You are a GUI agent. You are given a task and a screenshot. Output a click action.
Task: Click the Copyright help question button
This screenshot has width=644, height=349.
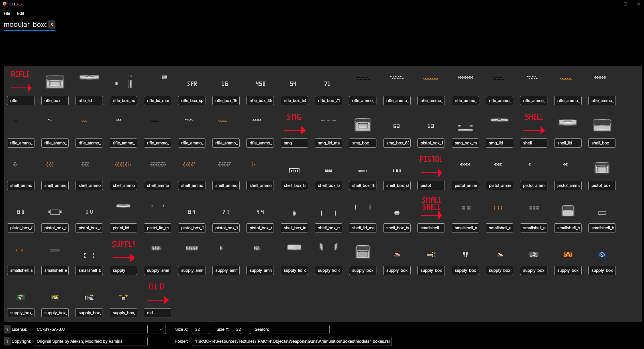(7, 341)
